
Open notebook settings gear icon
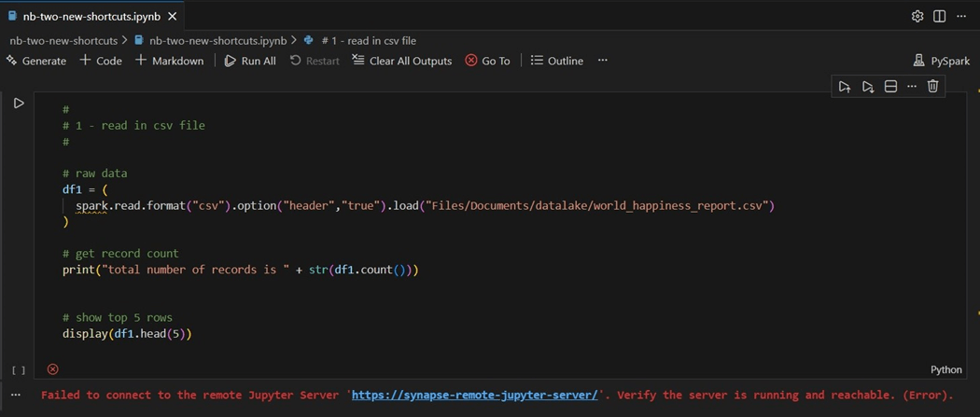[917, 16]
